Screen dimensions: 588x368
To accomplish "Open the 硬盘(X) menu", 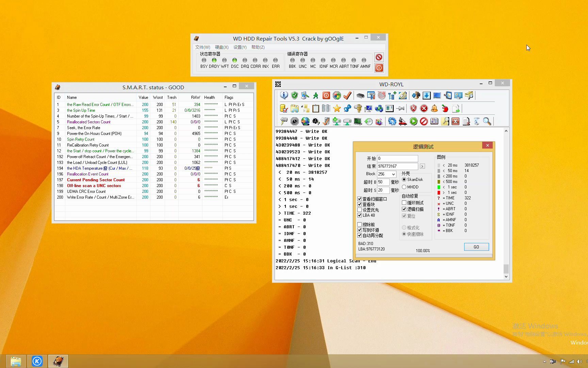I will [x=222, y=47].
